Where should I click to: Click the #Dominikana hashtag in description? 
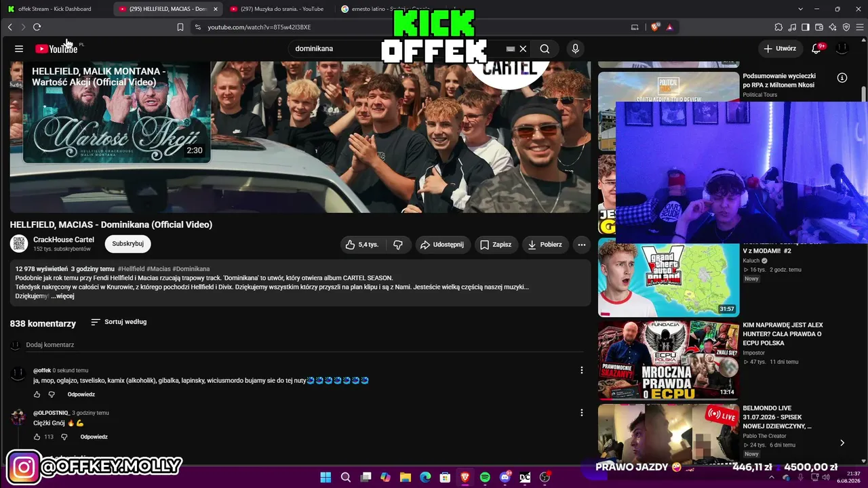pos(191,269)
